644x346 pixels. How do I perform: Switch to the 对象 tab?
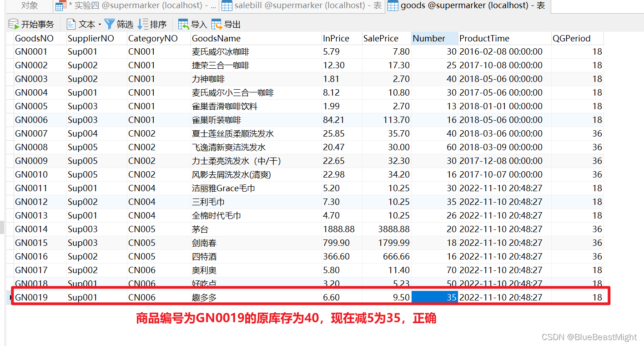(x=30, y=6)
